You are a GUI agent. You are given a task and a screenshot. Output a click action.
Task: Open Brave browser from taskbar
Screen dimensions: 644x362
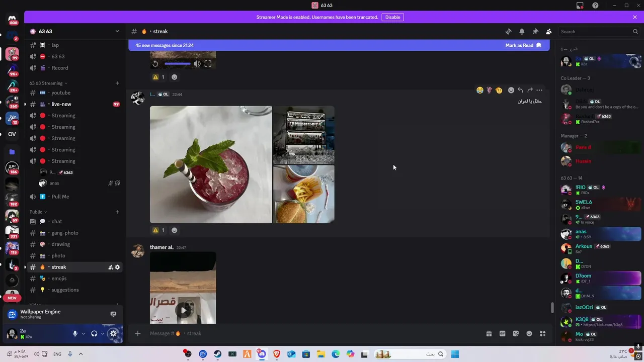click(276, 354)
